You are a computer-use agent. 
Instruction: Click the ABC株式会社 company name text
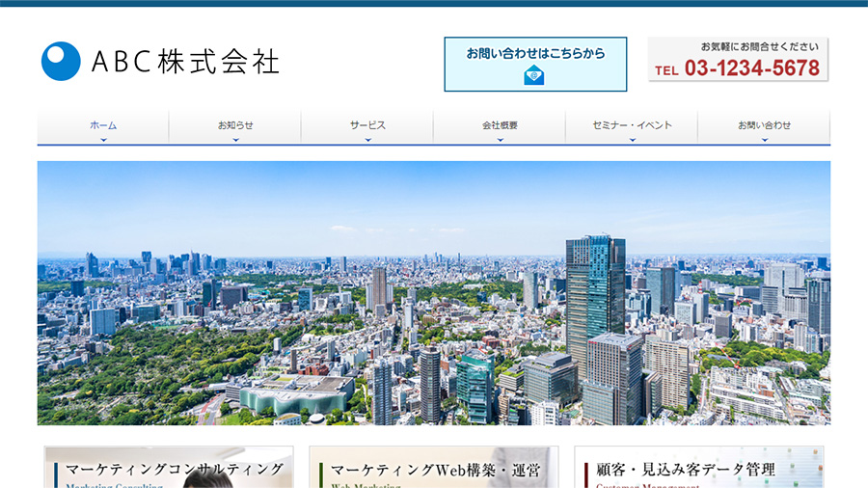(x=185, y=62)
